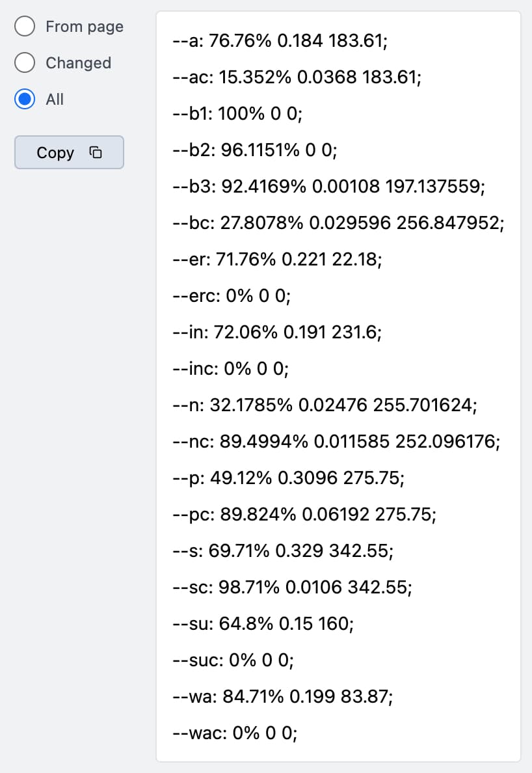Screen dimensions: 532x773
Task: Click the --nc variable line
Action: pos(338,443)
